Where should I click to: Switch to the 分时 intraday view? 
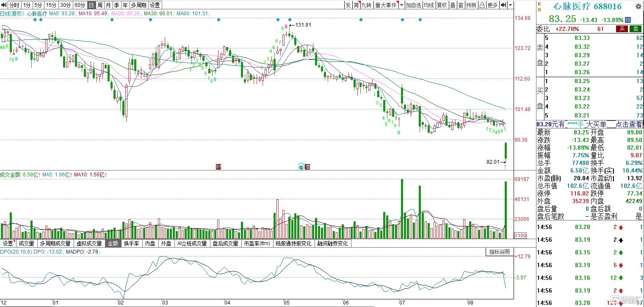pyautogui.click(x=14, y=5)
